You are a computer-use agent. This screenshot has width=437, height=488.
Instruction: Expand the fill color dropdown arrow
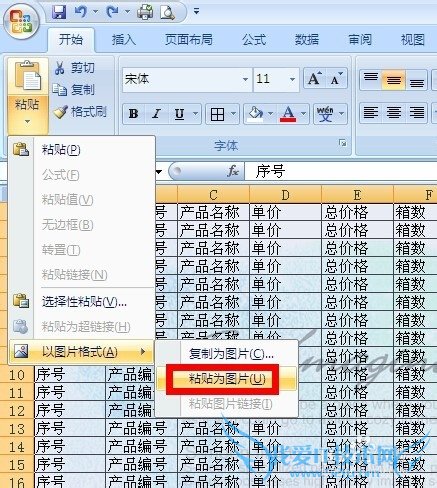[271, 114]
